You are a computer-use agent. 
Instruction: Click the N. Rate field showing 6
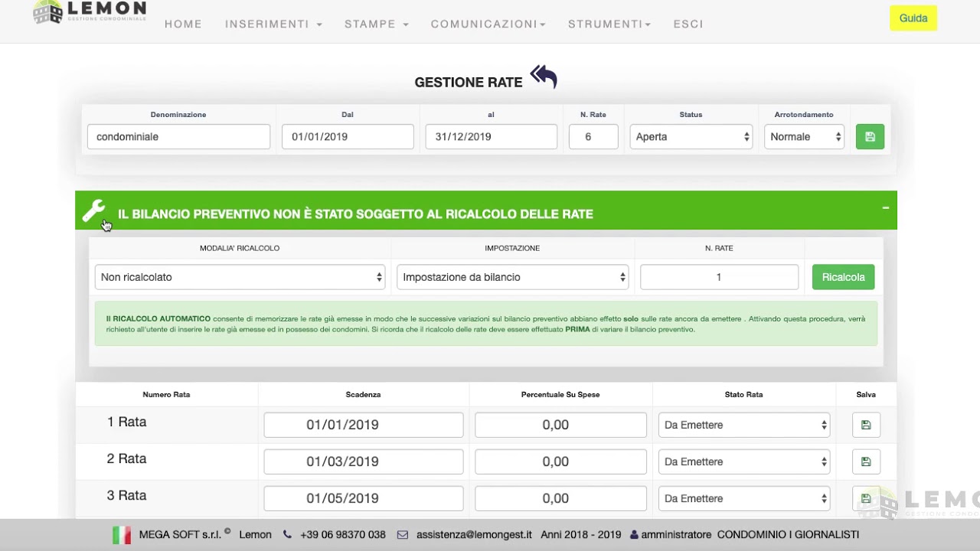coord(593,136)
